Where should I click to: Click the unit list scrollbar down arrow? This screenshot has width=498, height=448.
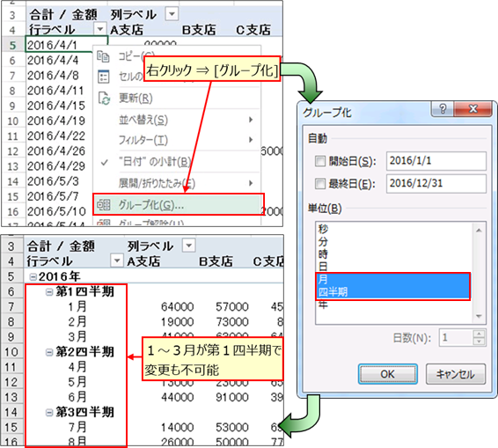pos(479,317)
